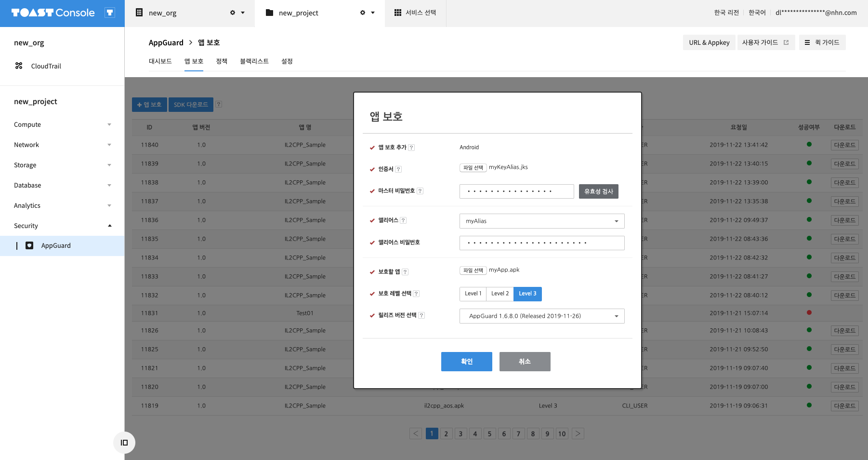This screenshot has height=460, width=868.
Task: Switch to 정책 tab
Action: (x=222, y=61)
